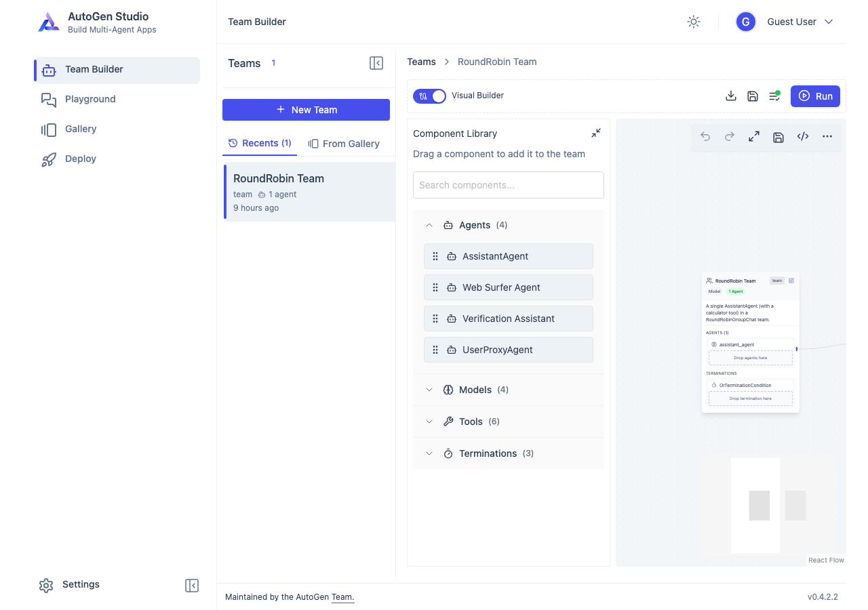
Task: Click the version v0.4.2.2 text
Action: 823,597
